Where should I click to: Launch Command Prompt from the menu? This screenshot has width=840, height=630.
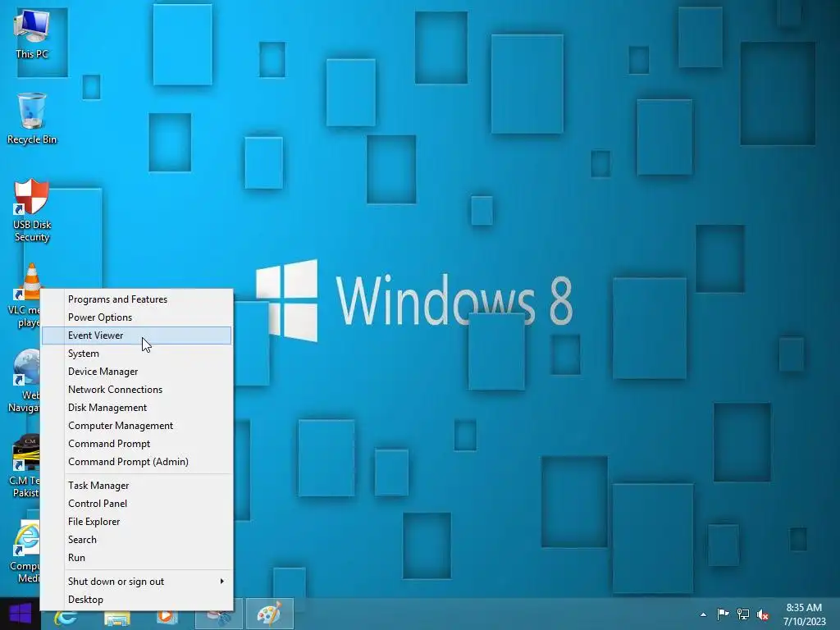click(x=137, y=444)
